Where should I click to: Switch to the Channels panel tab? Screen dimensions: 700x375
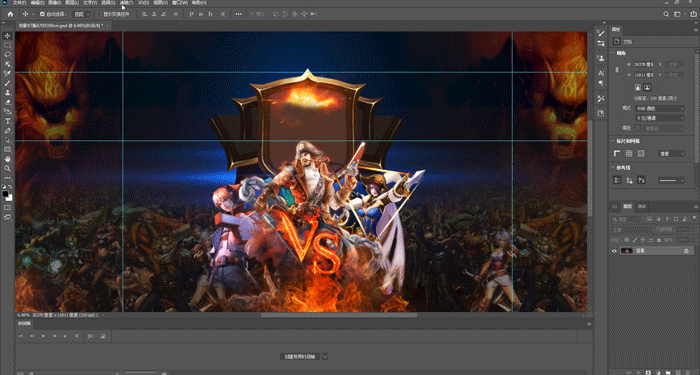click(x=642, y=207)
